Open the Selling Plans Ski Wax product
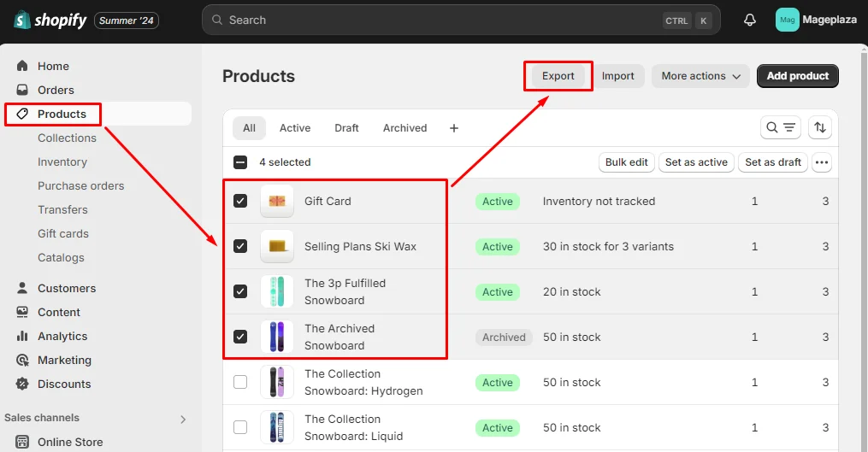Viewport: 868px width, 452px height. [360, 247]
